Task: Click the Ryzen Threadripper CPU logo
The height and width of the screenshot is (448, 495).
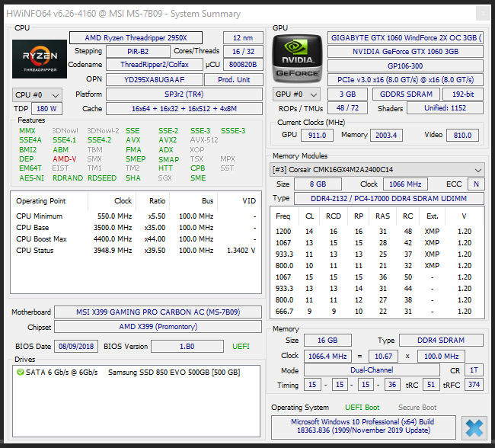Action: pyautogui.click(x=40, y=59)
